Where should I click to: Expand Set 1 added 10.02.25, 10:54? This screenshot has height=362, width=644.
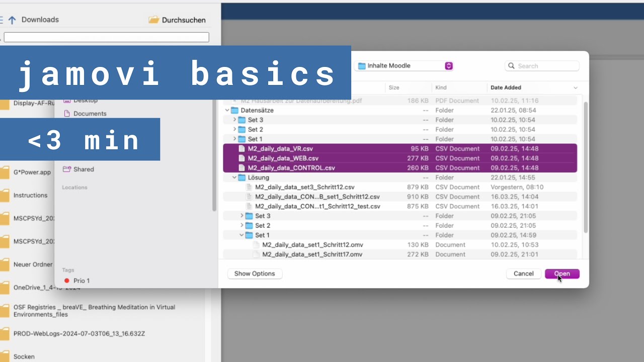(x=234, y=139)
